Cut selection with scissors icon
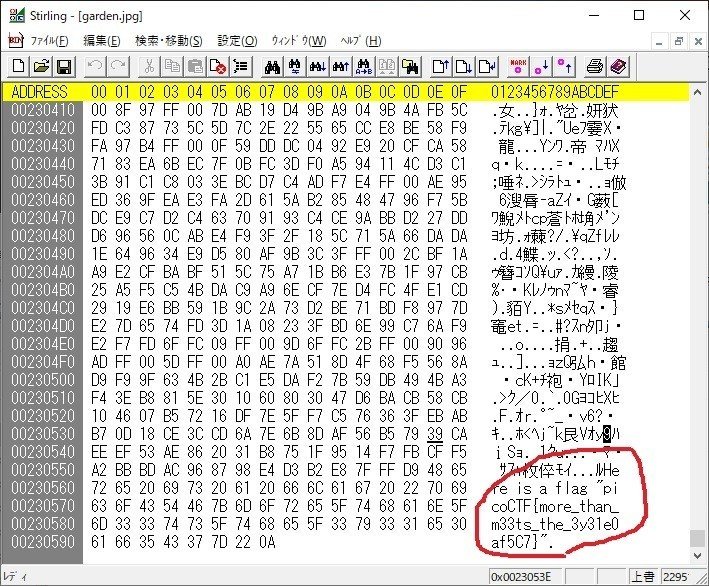Image resolution: width=709 pixels, height=586 pixels. 149,67
